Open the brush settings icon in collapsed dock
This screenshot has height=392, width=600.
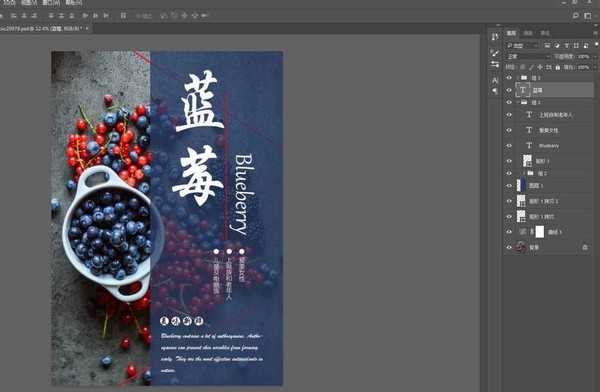pos(495,53)
